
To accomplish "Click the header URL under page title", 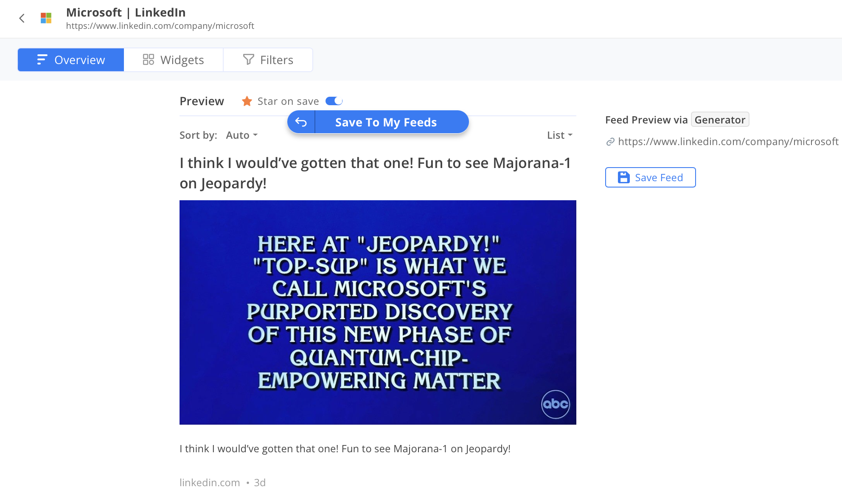I will coord(160,26).
